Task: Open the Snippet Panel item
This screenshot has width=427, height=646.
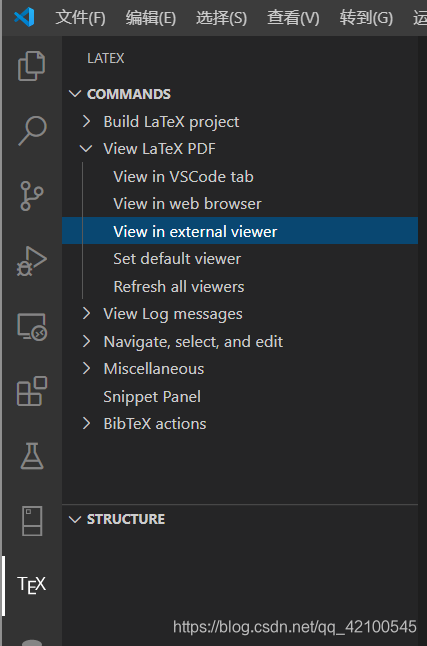Action: [152, 396]
